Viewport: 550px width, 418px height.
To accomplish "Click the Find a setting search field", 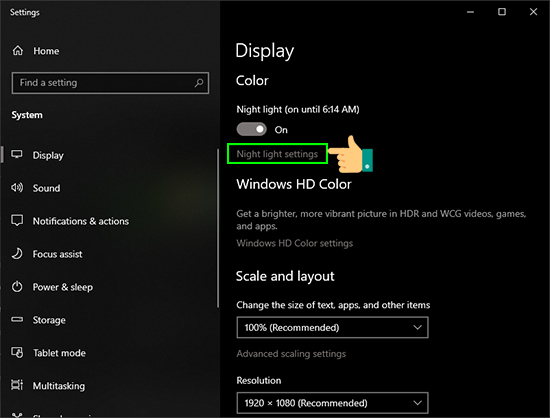I will tap(110, 83).
